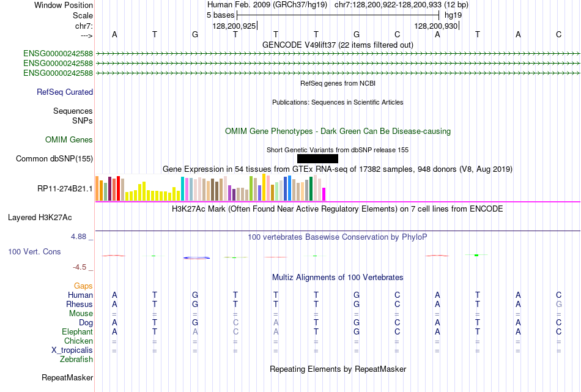Click Multiz Alignments of 100 Vertebrates title

(x=338, y=277)
